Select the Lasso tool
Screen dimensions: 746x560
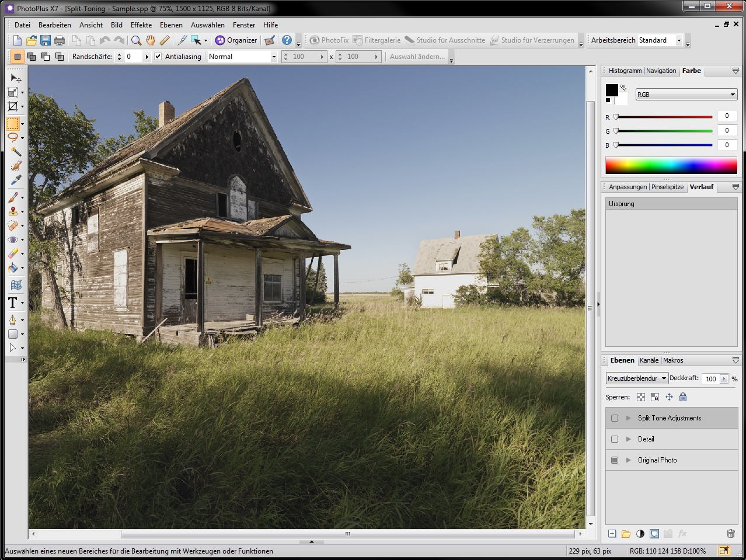tap(13, 138)
